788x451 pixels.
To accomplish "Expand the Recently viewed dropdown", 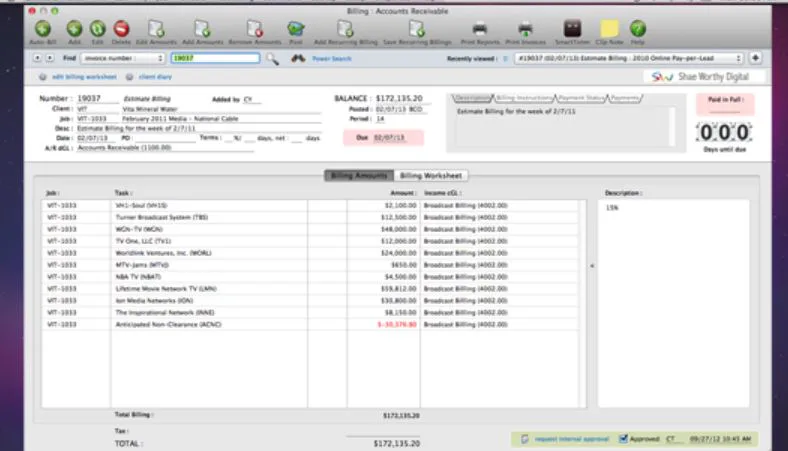I will click(x=628, y=58).
